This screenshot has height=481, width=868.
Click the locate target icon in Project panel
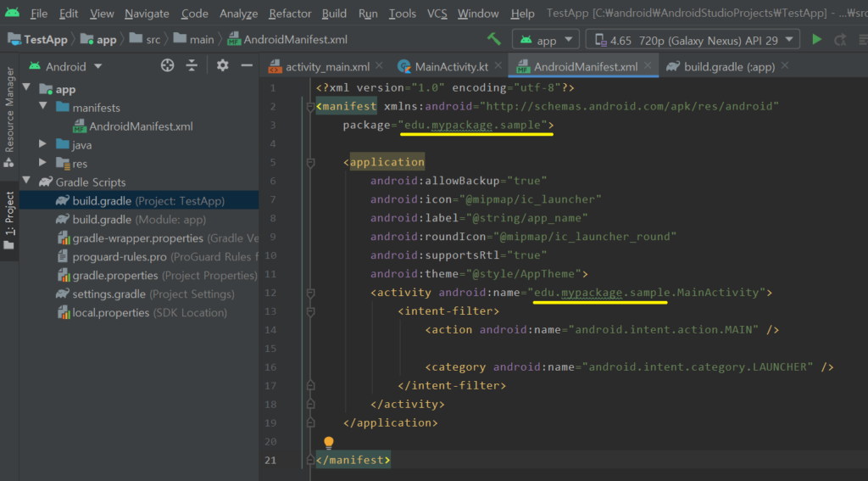(x=168, y=66)
